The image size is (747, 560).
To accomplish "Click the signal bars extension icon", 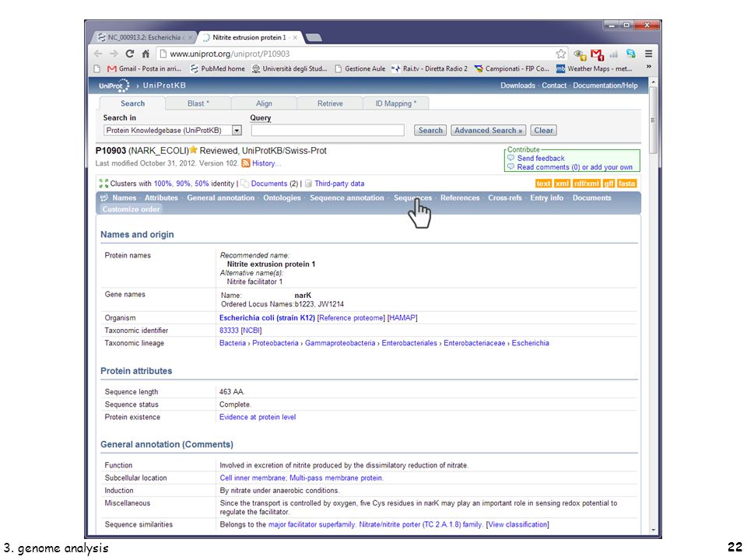I will 614,54.
